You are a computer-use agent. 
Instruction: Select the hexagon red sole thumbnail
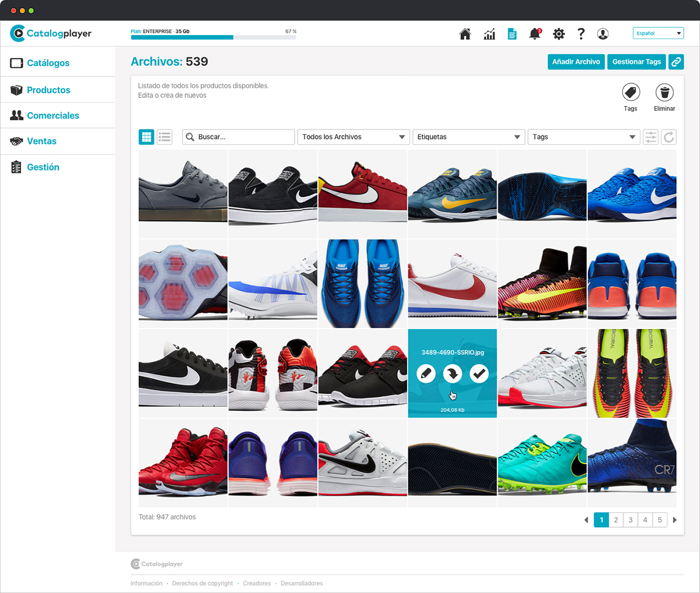pyautogui.click(x=183, y=284)
